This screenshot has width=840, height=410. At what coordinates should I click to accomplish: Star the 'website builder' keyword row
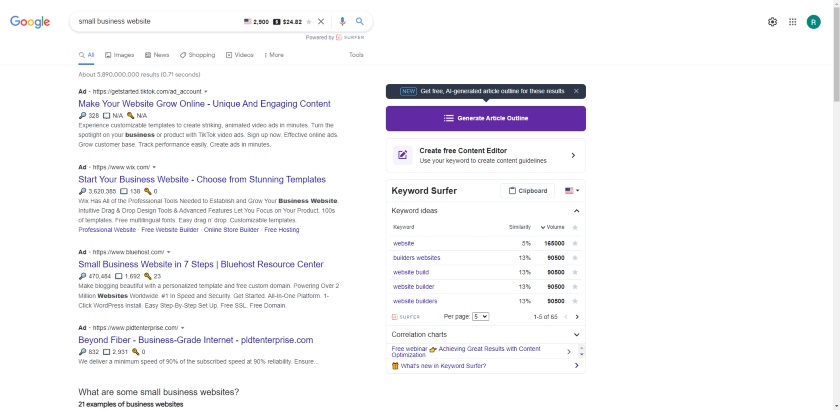point(575,287)
